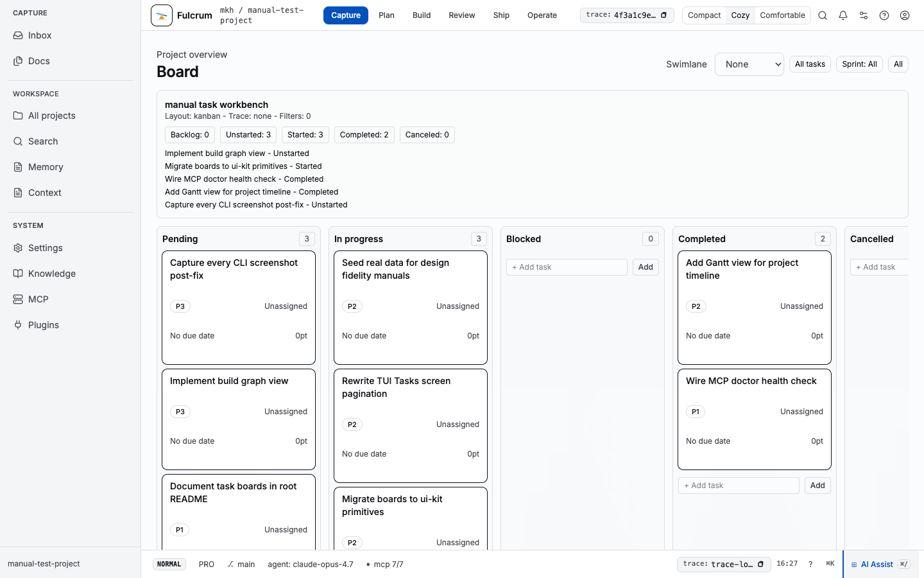Toggle NORMAL mode badge in status bar
The width and height of the screenshot is (924, 578).
[169, 565]
